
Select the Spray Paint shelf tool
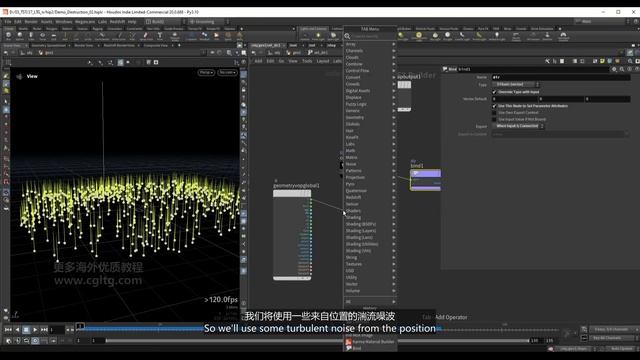click(x=146, y=36)
